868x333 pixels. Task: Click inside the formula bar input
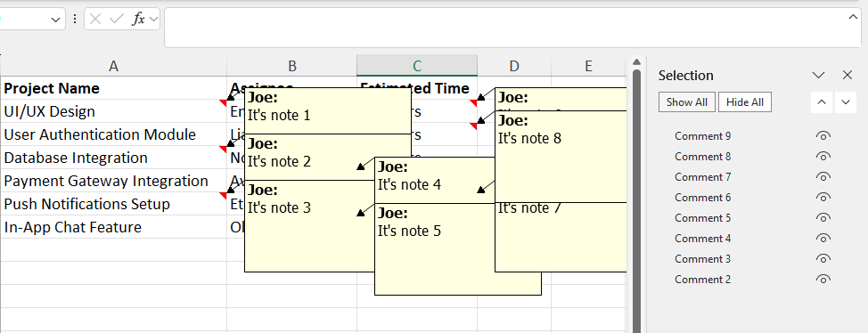click(x=512, y=28)
